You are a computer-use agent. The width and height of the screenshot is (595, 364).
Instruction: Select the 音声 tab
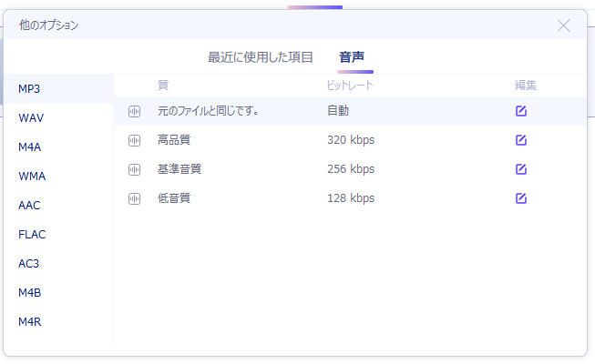pyautogui.click(x=352, y=57)
